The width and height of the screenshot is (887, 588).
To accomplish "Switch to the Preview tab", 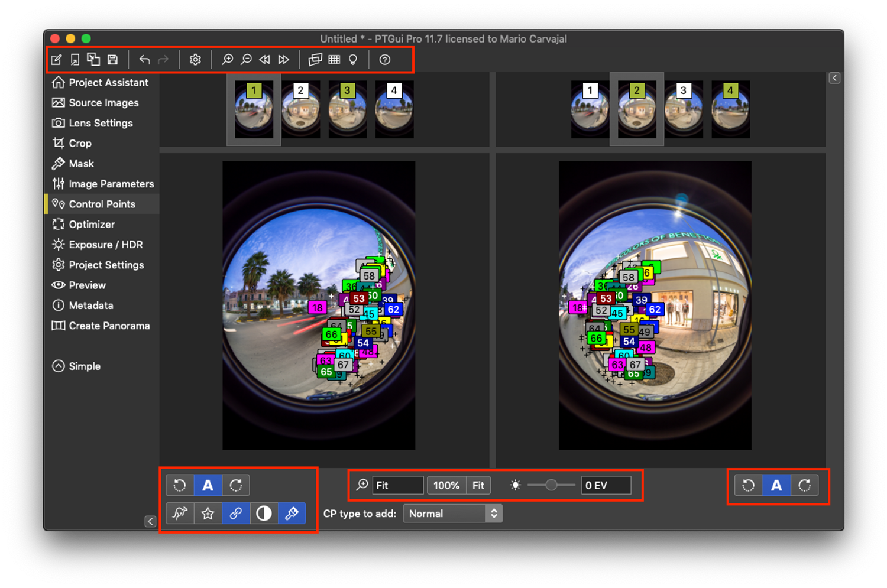I will pyautogui.click(x=102, y=285).
